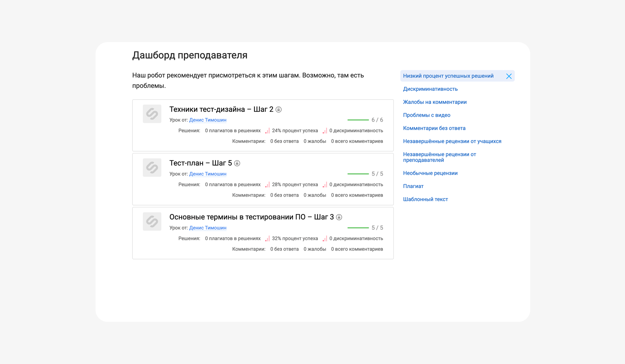Click discriminativity chart icon in first card
Image resolution: width=625 pixels, height=364 pixels.
click(325, 131)
